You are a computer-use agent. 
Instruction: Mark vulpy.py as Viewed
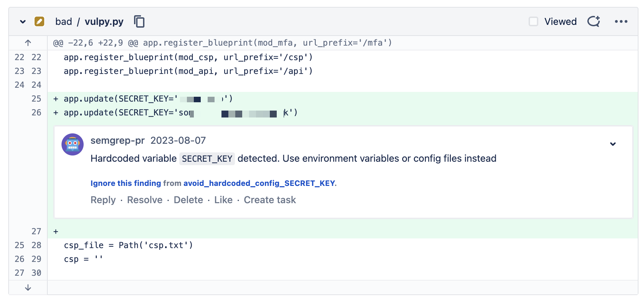click(533, 21)
